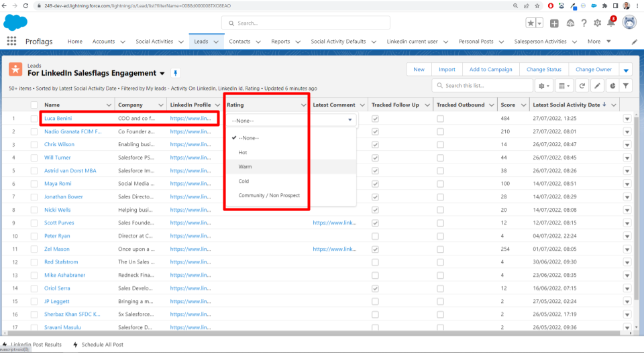
Task: Go to the Home tab
Action: [74, 42]
